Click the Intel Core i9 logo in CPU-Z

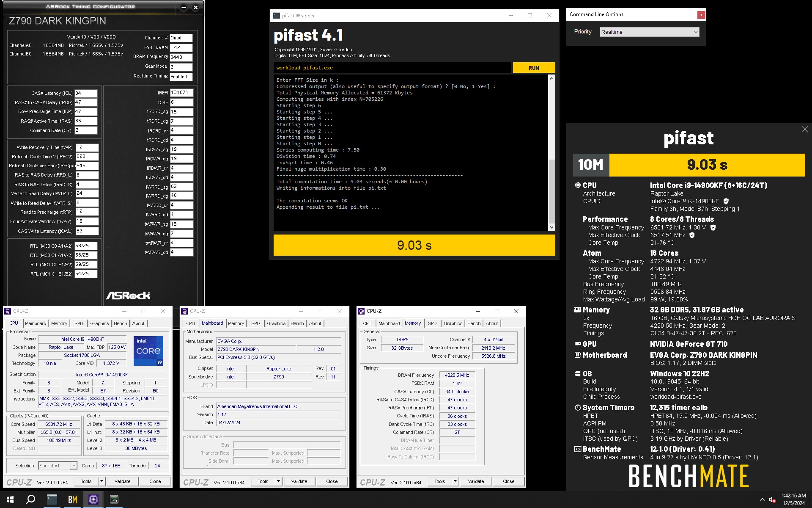click(x=148, y=351)
